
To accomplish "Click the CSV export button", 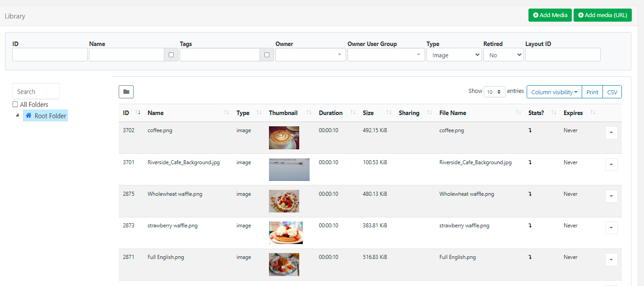I will (x=612, y=92).
